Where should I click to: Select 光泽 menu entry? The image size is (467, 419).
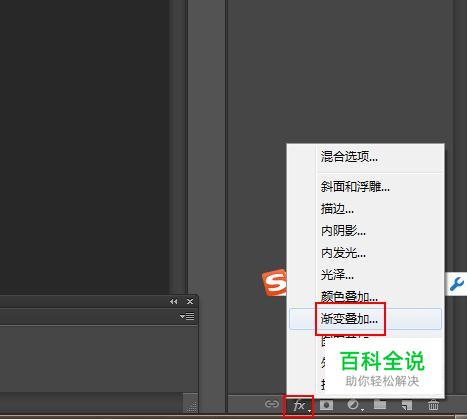click(366, 275)
